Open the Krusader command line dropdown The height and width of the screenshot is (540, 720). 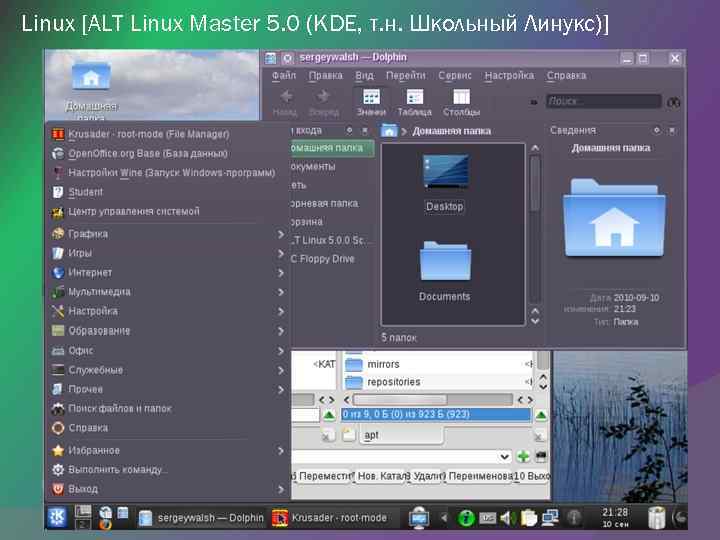click(x=504, y=456)
